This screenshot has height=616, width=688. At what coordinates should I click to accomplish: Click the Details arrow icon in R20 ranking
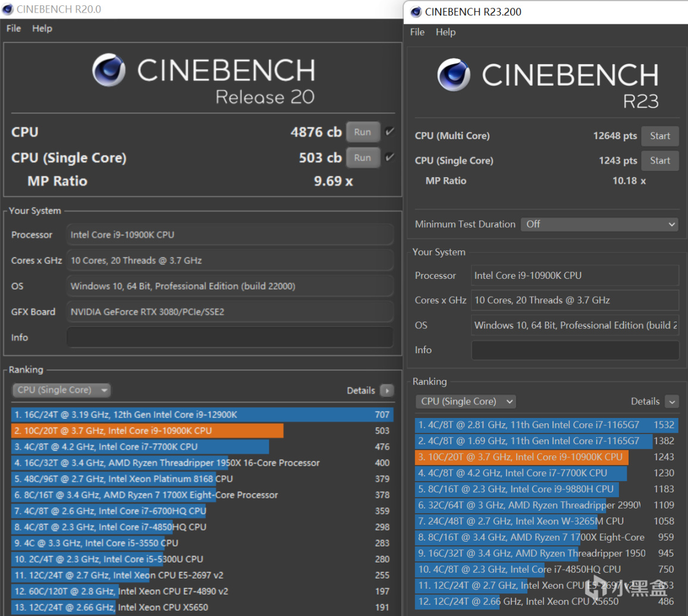(387, 391)
